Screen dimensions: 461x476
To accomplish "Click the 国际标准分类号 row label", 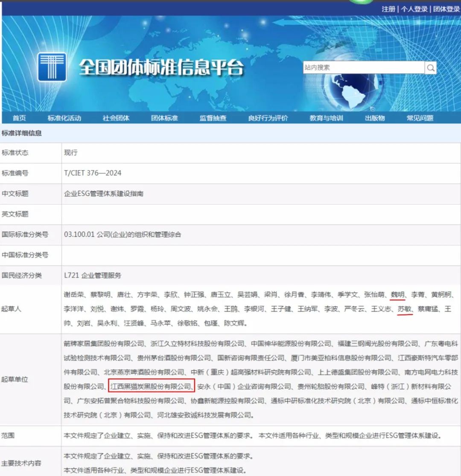I will (x=25, y=235).
